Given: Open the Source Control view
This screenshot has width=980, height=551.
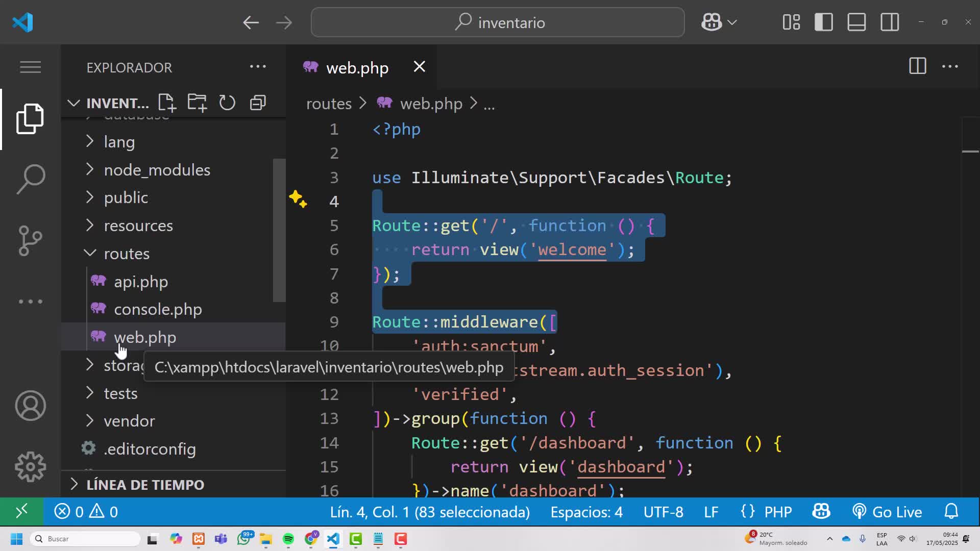Looking at the screenshot, I should point(30,240).
